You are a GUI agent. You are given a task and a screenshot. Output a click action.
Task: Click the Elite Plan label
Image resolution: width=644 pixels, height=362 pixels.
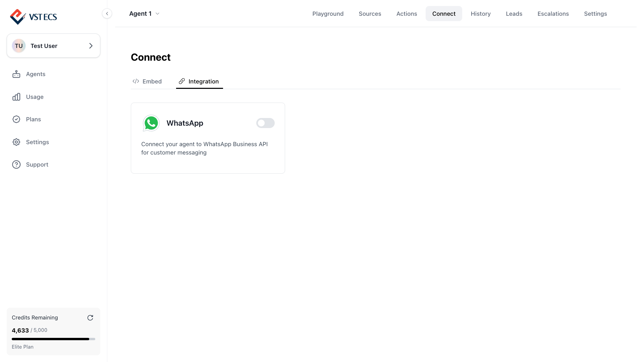pyautogui.click(x=22, y=347)
